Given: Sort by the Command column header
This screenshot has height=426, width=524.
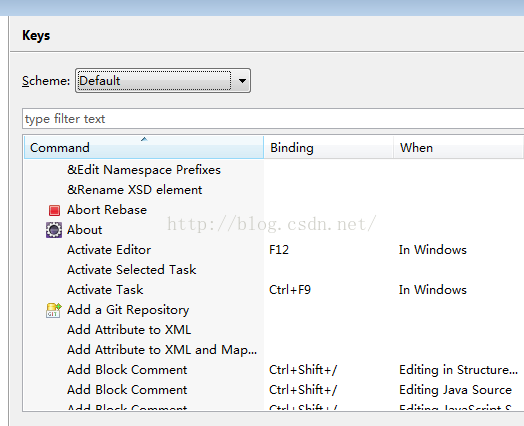Looking at the screenshot, I should (x=144, y=147).
